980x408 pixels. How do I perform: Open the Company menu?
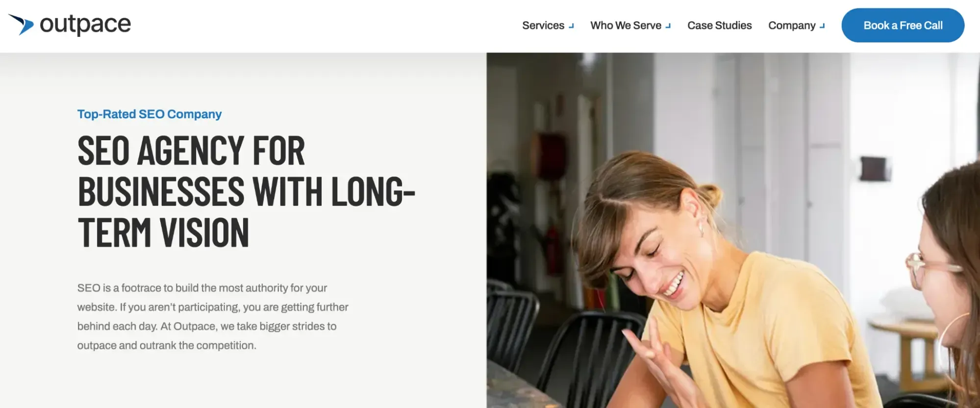point(792,25)
